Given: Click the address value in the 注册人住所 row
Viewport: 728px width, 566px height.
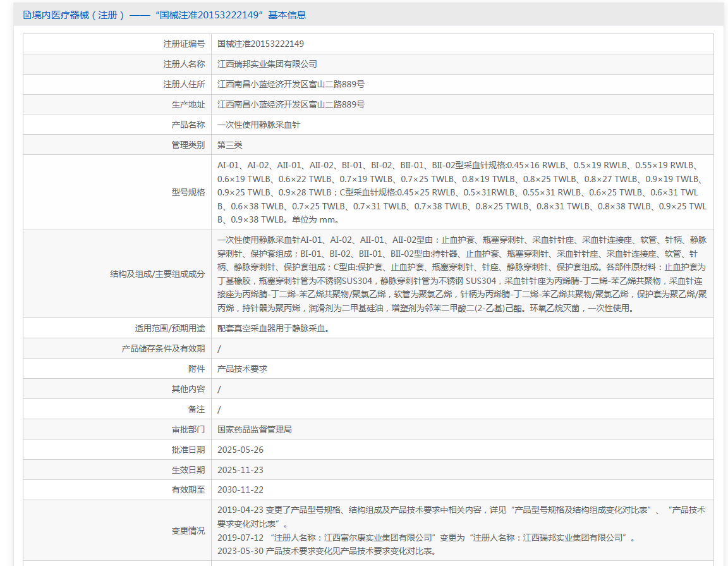Looking at the screenshot, I should (x=291, y=84).
